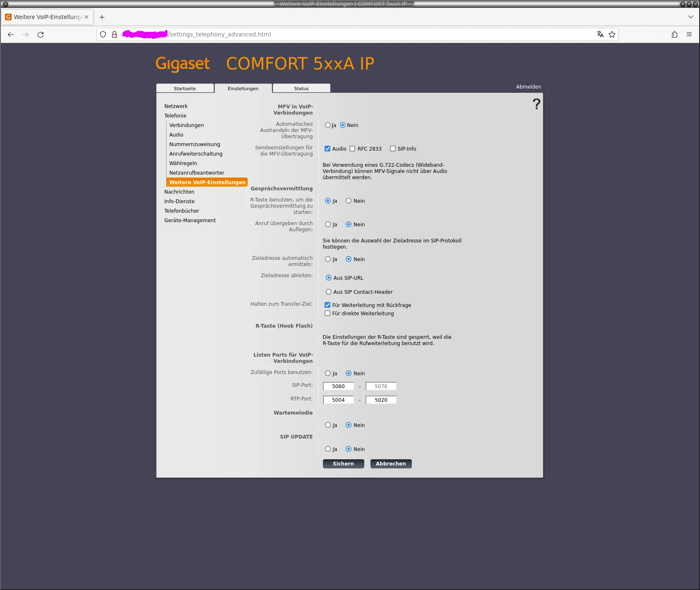This screenshot has width=700, height=590.
Task: Open Verbindungen submenu item
Action: pos(186,125)
